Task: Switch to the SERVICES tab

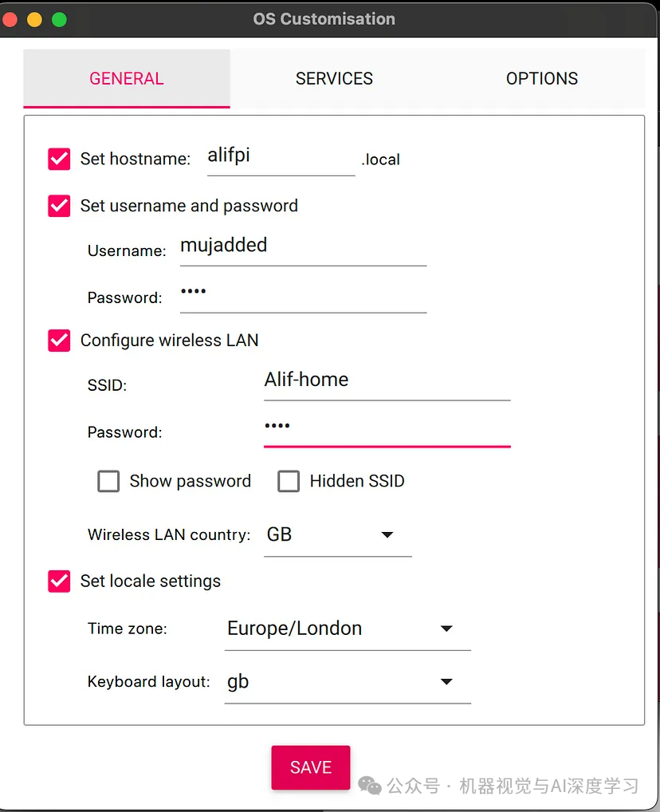Action: pyautogui.click(x=334, y=78)
